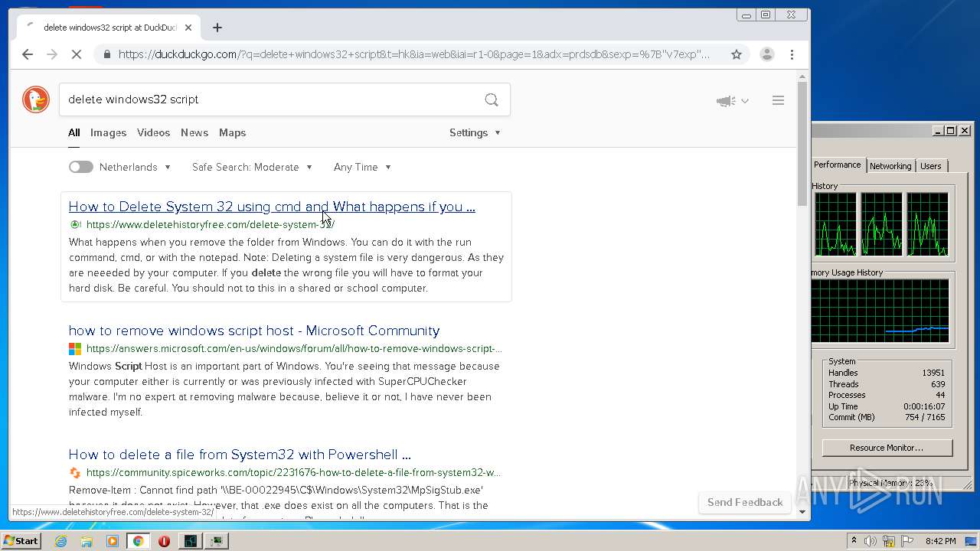Close the DuckDuckGo search tab
Screen dimensions: 980x551
tap(188, 28)
